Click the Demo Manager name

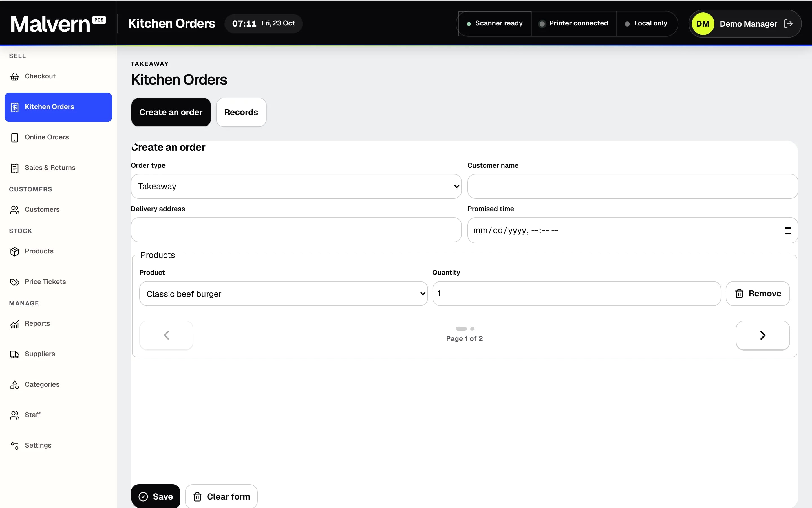[x=748, y=24]
